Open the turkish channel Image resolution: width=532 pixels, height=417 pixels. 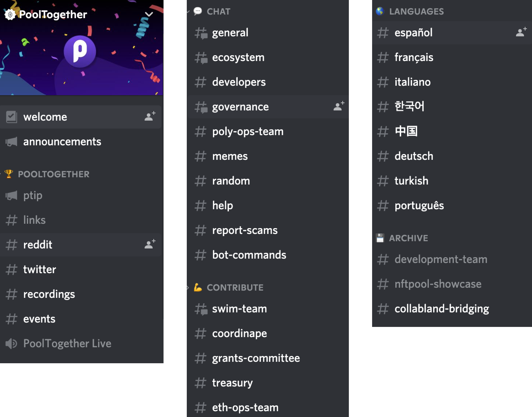(x=452, y=181)
